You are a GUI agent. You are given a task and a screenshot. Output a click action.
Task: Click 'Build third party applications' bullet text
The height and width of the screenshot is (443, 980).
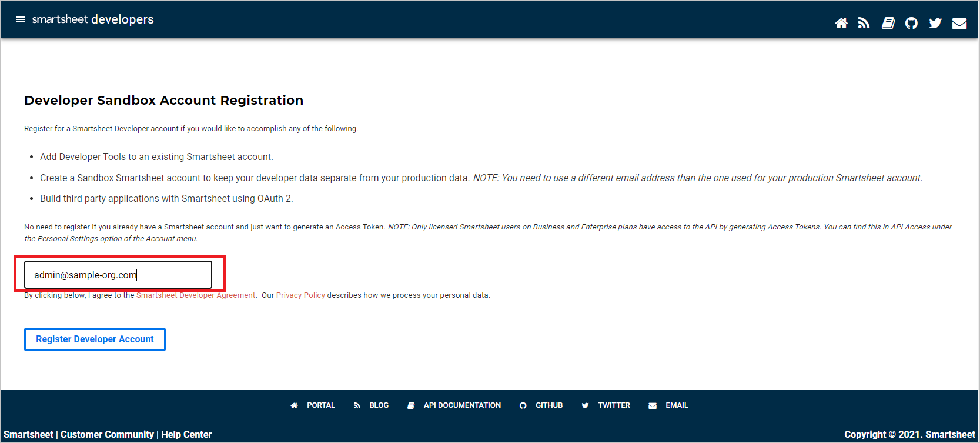166,199
